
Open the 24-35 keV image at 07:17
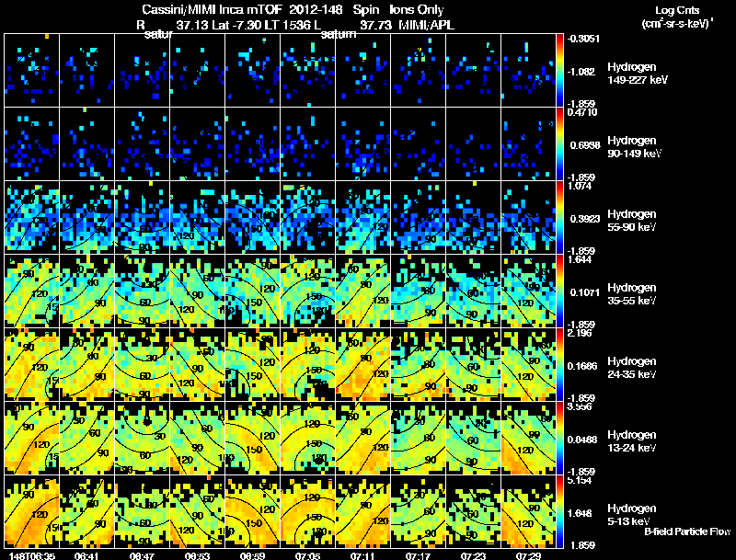pos(419,364)
